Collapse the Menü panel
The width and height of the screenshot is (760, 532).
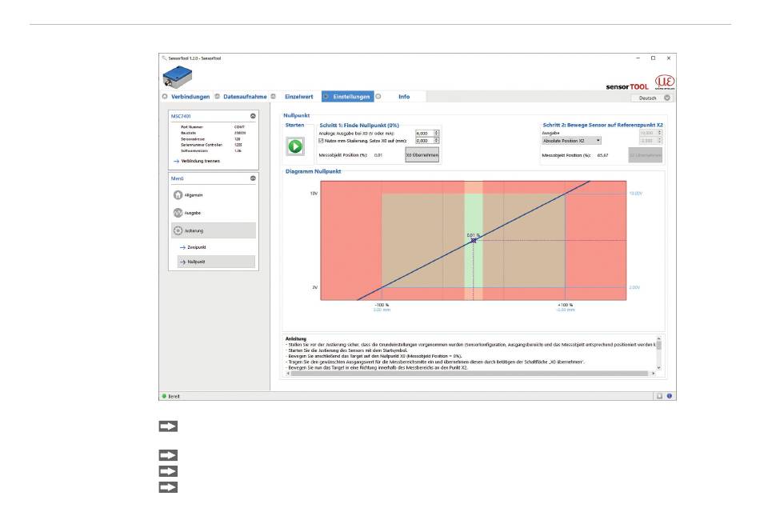click(253, 178)
